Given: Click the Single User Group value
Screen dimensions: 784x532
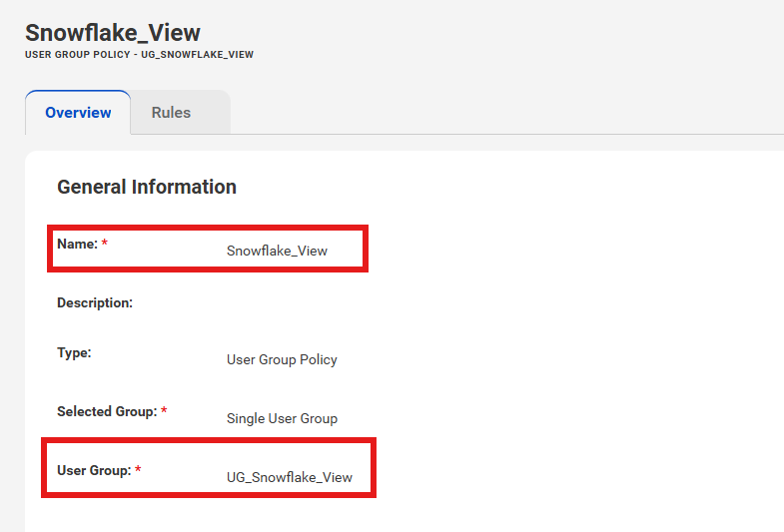Looking at the screenshot, I should 282,418.
